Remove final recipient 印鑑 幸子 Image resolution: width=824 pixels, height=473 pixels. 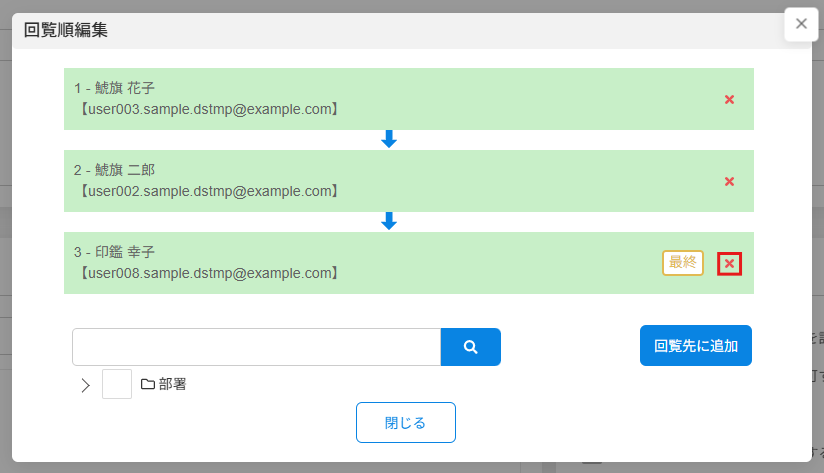[729, 264]
